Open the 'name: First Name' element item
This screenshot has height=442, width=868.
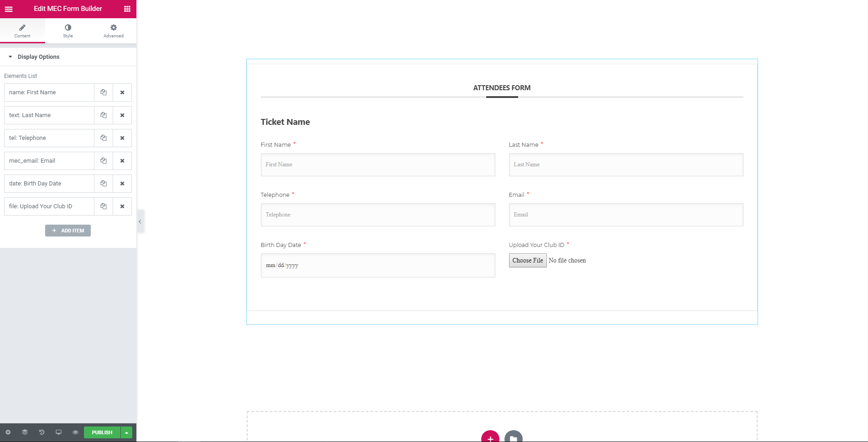click(x=49, y=93)
